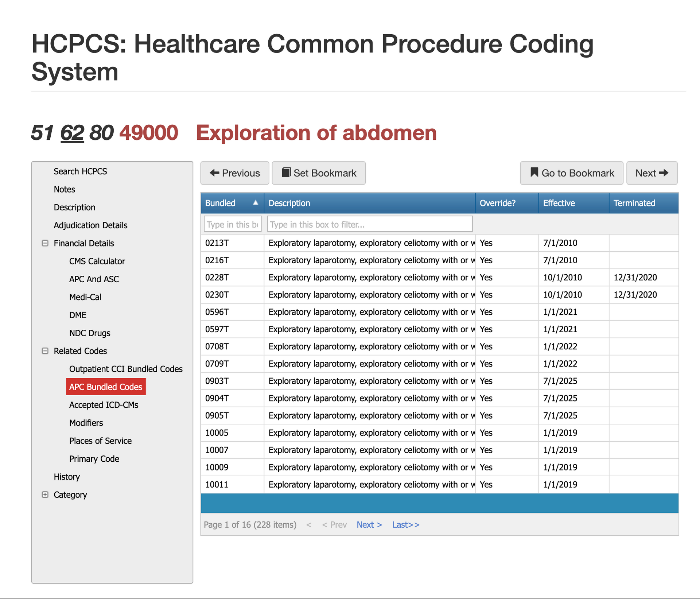700x601 pixels.
Task: Click the Next > pagination link
Action: [369, 524]
